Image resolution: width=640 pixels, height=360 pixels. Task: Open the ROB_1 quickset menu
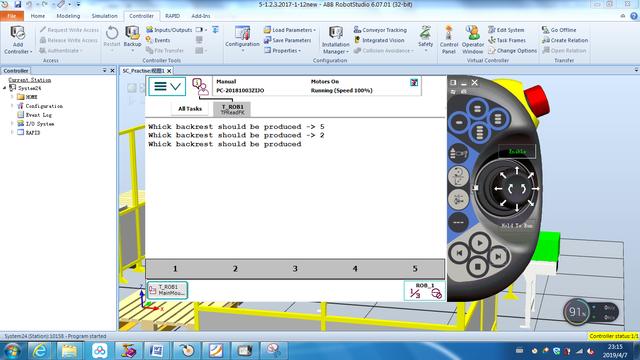pyautogui.click(x=424, y=291)
